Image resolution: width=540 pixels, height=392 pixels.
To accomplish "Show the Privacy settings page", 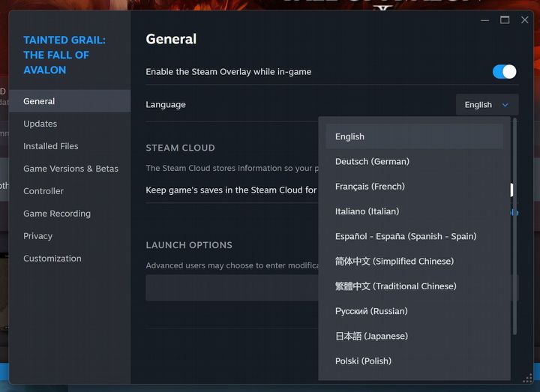I will [37, 236].
